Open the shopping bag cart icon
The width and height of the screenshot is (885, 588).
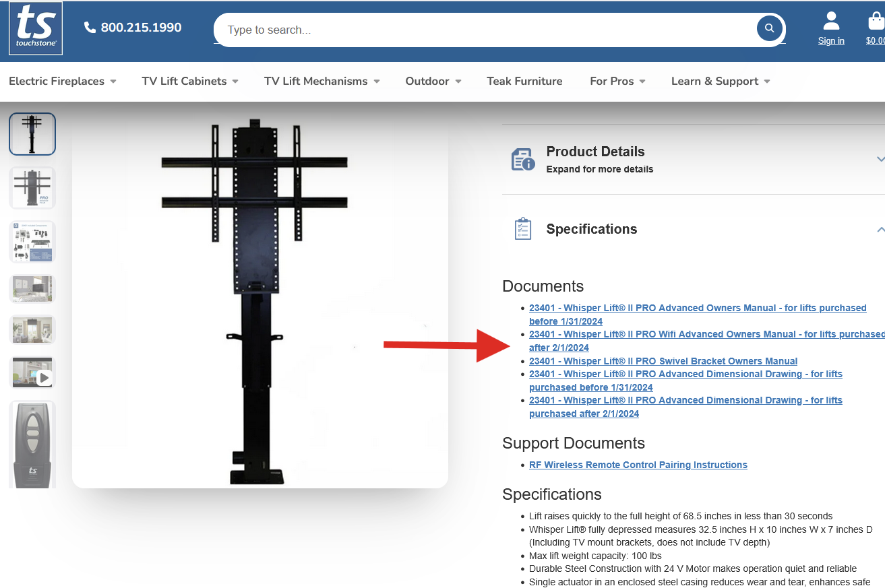coord(876,21)
